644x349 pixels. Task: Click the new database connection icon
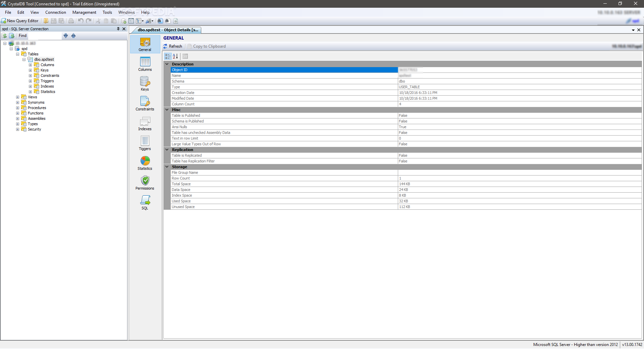(124, 21)
